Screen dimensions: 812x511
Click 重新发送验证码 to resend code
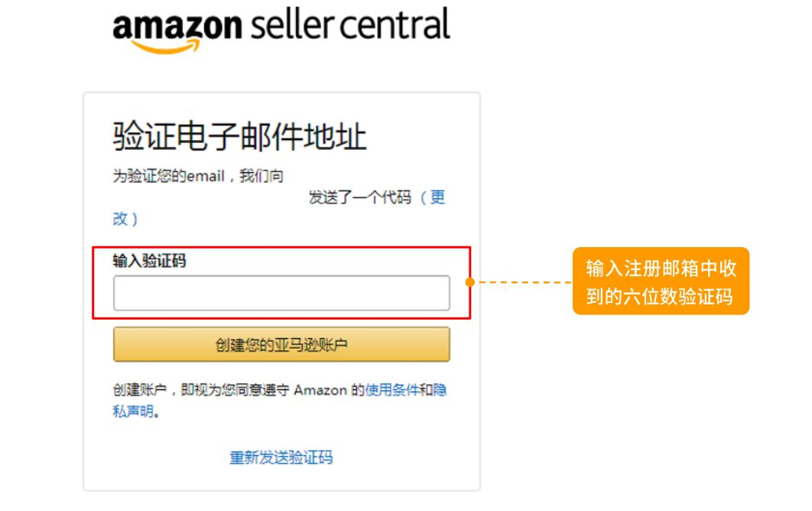[x=281, y=457]
